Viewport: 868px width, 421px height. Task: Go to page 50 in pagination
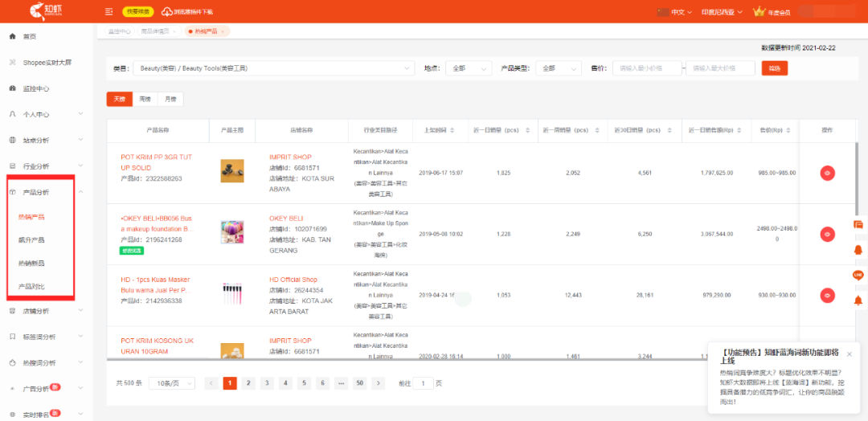click(x=360, y=382)
